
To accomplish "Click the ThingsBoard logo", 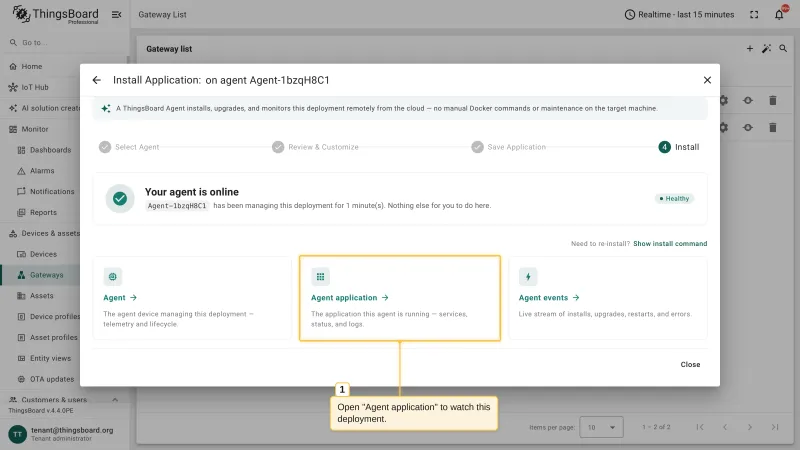I will click(x=55, y=14).
